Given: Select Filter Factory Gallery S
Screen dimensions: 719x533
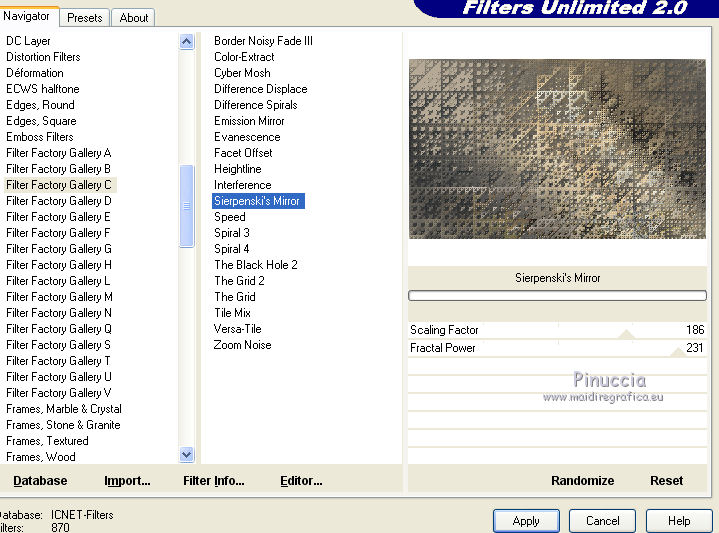Looking at the screenshot, I should click(x=58, y=345).
